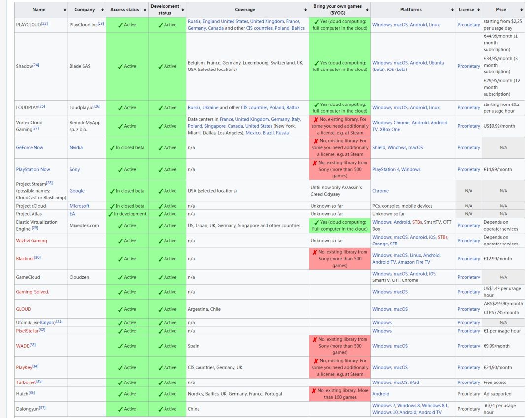
Task: Open the Windows 8.1 link in Dalongyun row
Action: pos(435,406)
